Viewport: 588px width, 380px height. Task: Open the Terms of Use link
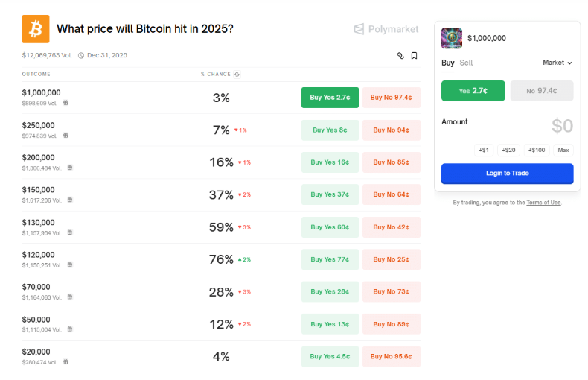(543, 203)
